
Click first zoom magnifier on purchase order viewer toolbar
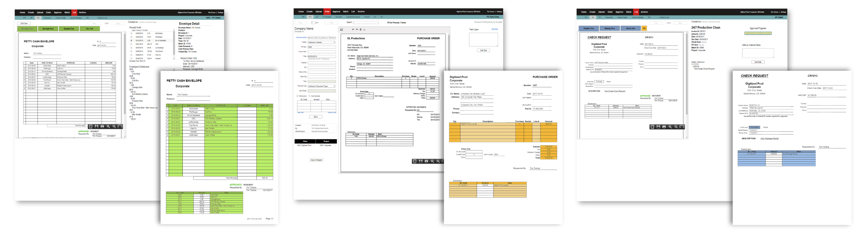pyautogui.click(x=432, y=161)
